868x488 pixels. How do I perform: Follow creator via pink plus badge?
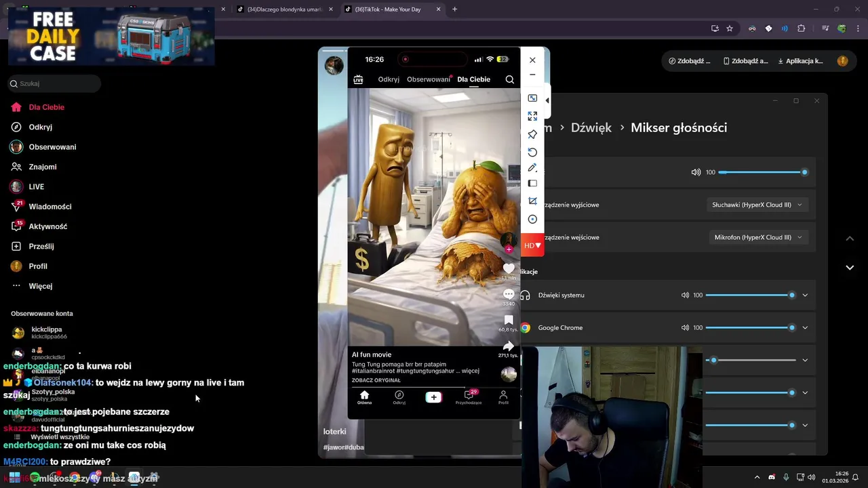(509, 249)
